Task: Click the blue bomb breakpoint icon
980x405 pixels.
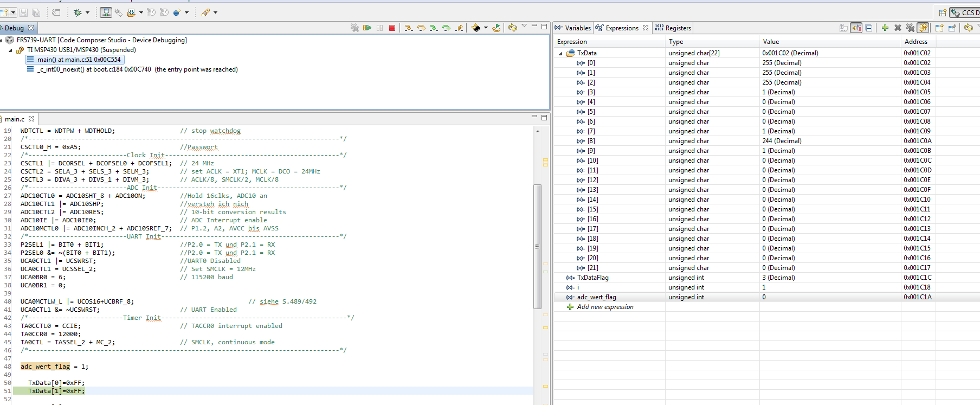Action: [177, 12]
